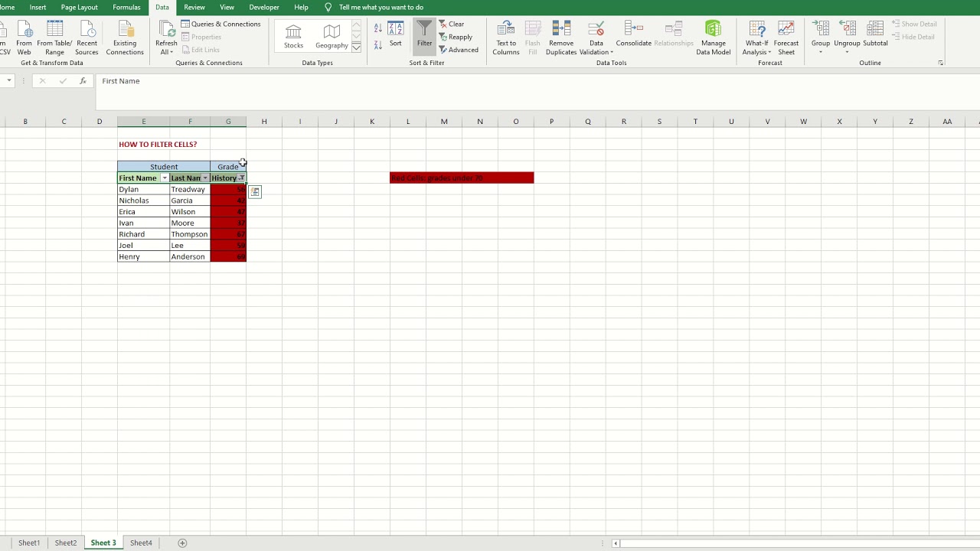Click Manage Data Model
The height and width of the screenshot is (551, 980).
pyautogui.click(x=713, y=38)
